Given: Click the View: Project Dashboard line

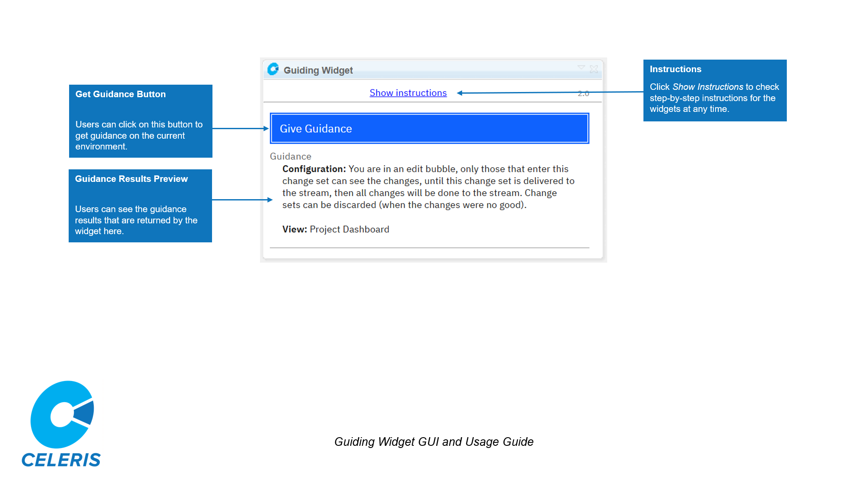Looking at the screenshot, I should (335, 229).
